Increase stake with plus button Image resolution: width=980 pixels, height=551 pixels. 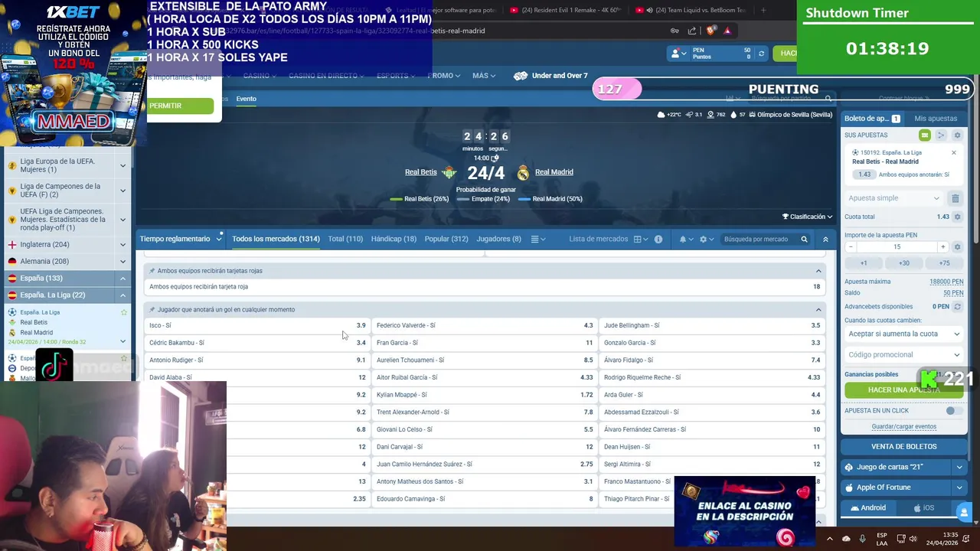pos(943,247)
